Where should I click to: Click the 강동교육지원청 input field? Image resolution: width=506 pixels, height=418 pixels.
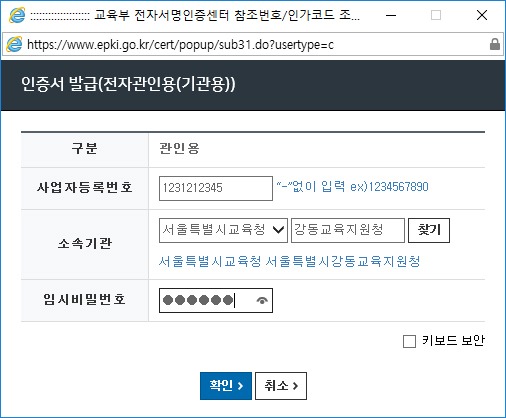tap(348, 230)
